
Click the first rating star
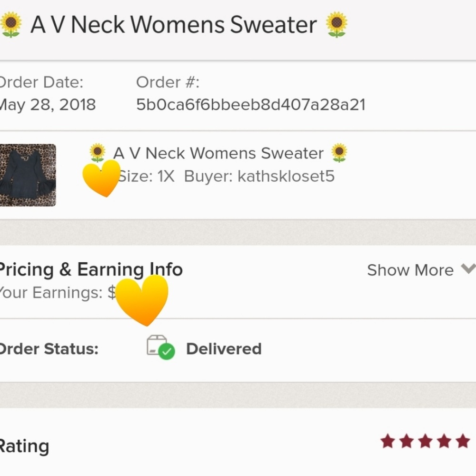click(387, 441)
